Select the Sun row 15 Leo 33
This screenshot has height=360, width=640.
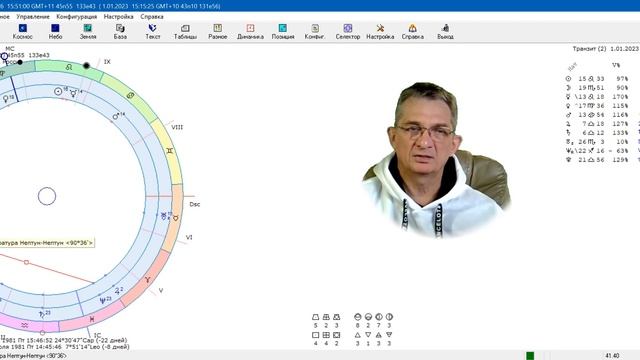point(597,79)
